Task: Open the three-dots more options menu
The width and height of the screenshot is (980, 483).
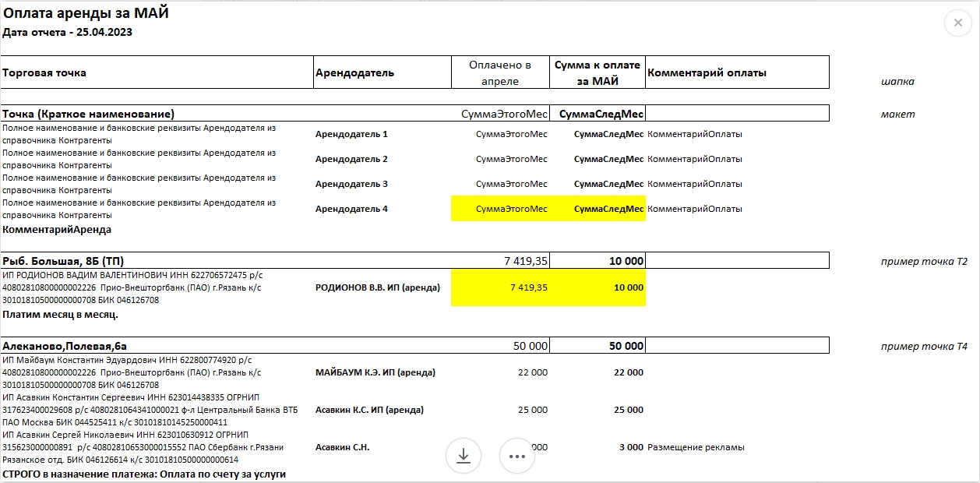Action: pos(517,456)
